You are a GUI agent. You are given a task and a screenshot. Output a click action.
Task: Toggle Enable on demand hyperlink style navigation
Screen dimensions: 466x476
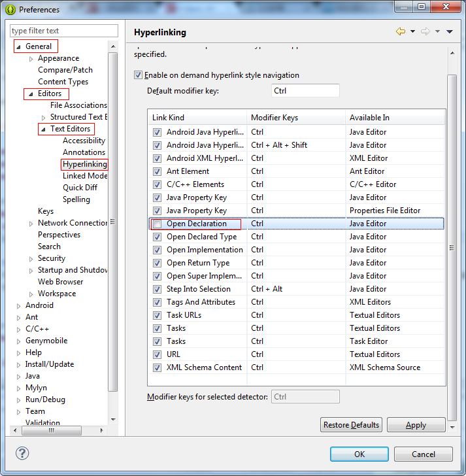(138, 75)
